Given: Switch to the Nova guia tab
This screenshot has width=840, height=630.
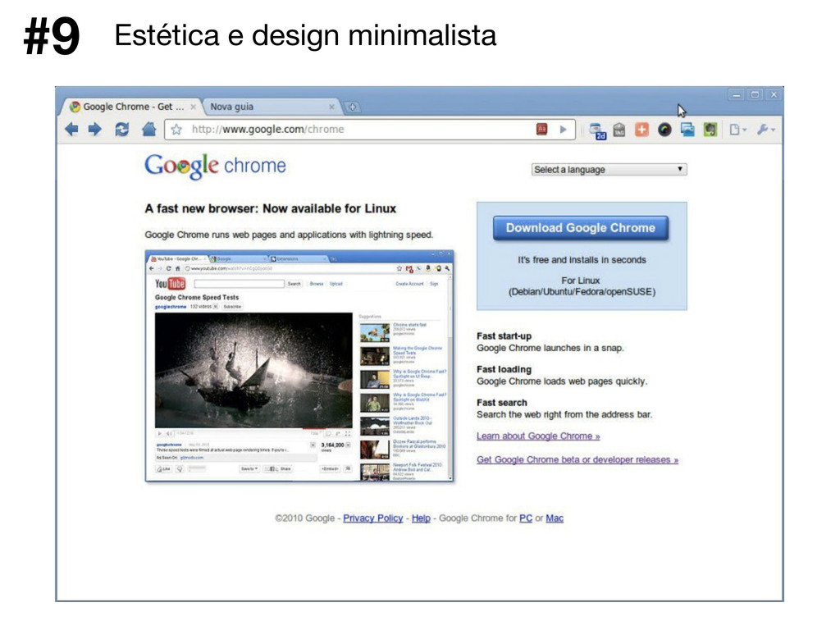Looking at the screenshot, I should tap(271, 107).
